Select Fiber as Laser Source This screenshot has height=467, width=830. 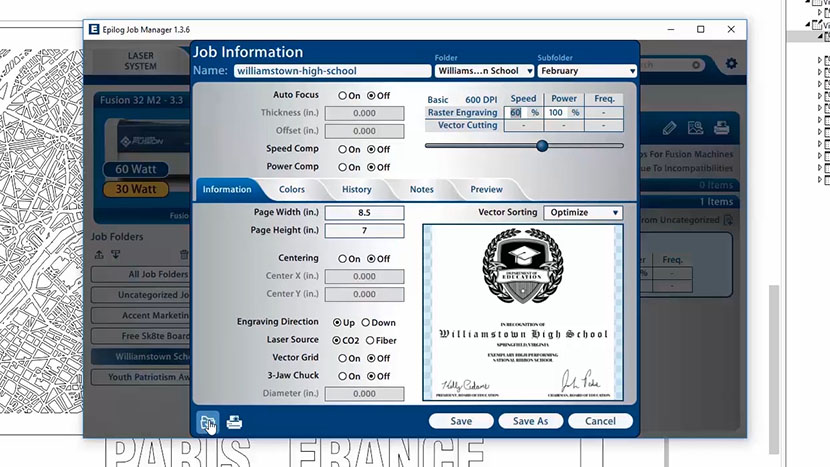365,341
